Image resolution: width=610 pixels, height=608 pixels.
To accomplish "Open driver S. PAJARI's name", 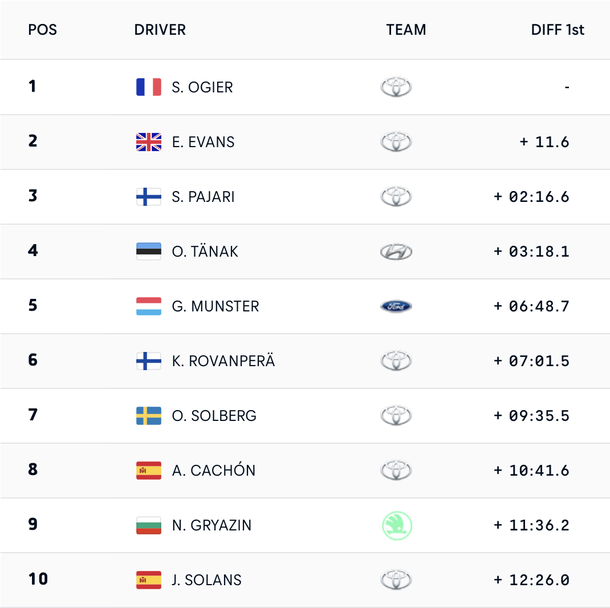I will (x=203, y=197).
